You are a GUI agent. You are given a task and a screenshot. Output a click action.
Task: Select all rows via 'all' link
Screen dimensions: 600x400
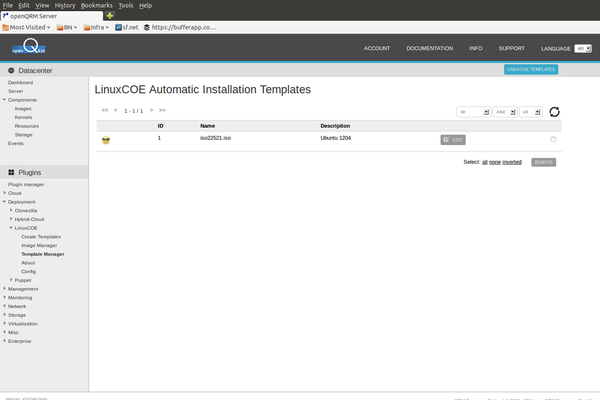[x=484, y=162]
